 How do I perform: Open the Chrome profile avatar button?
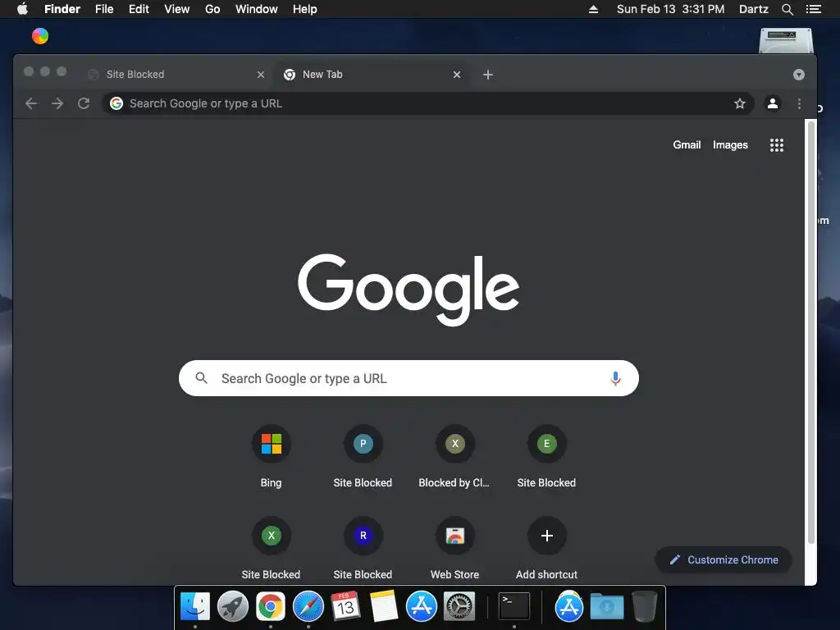[772, 103]
